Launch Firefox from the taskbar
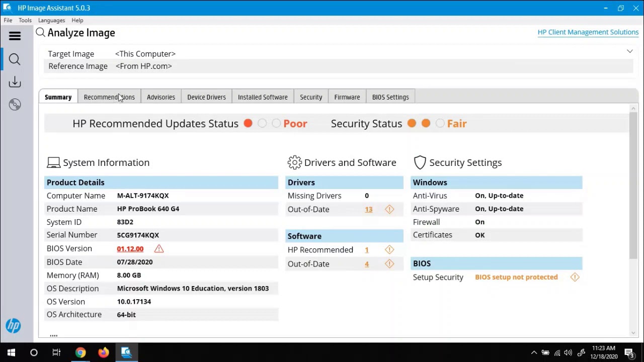644x362 pixels. coord(103,352)
